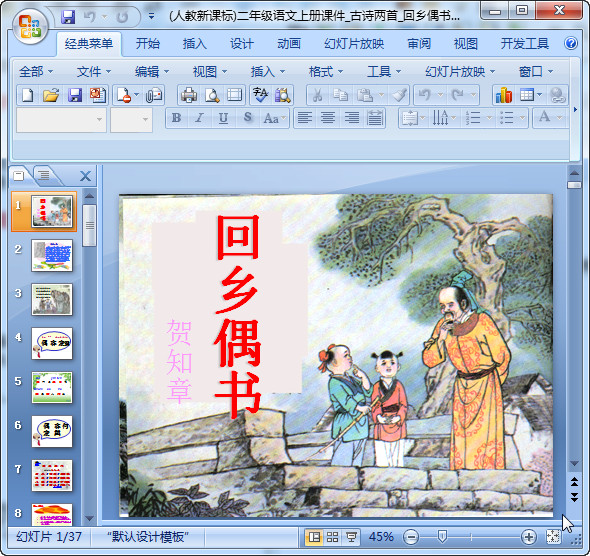590x556 pixels.
Task: Open the 审阅 ribbon tab
Action: [419, 44]
